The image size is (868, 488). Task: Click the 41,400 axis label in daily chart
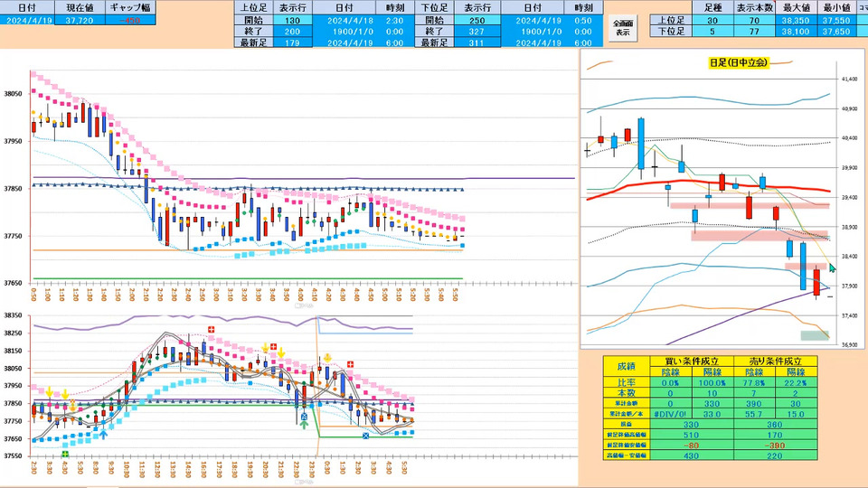(849, 80)
